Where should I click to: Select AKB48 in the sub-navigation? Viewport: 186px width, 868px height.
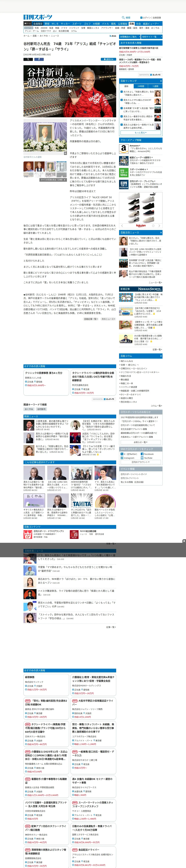point(44,28)
